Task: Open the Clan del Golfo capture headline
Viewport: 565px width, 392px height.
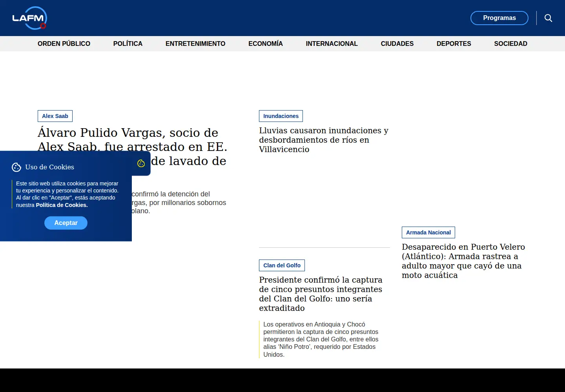Action: [x=321, y=294]
